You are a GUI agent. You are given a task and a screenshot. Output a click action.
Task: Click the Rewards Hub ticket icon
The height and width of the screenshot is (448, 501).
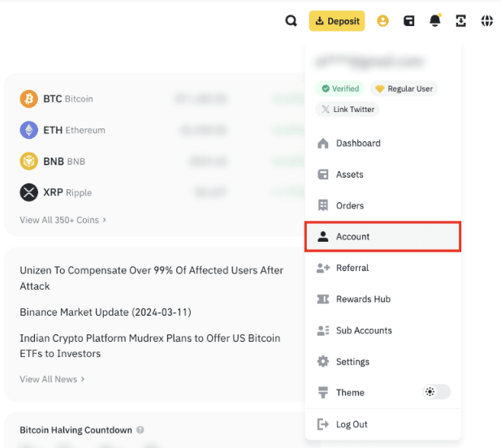coord(322,299)
